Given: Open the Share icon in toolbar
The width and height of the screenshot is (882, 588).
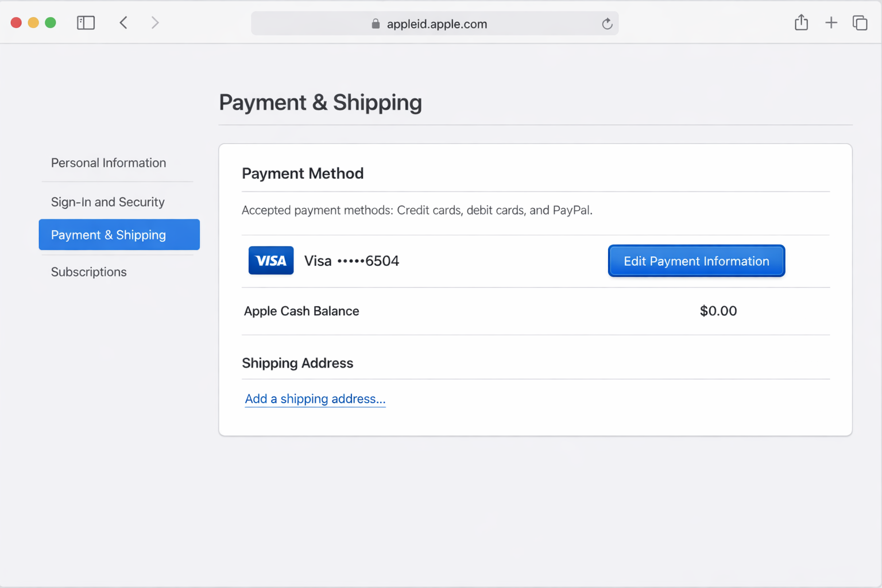Looking at the screenshot, I should 801,22.
